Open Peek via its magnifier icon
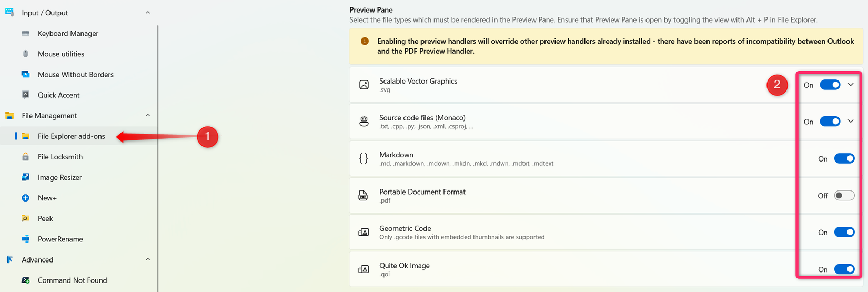Viewport: 868px width, 292px height. tap(25, 218)
